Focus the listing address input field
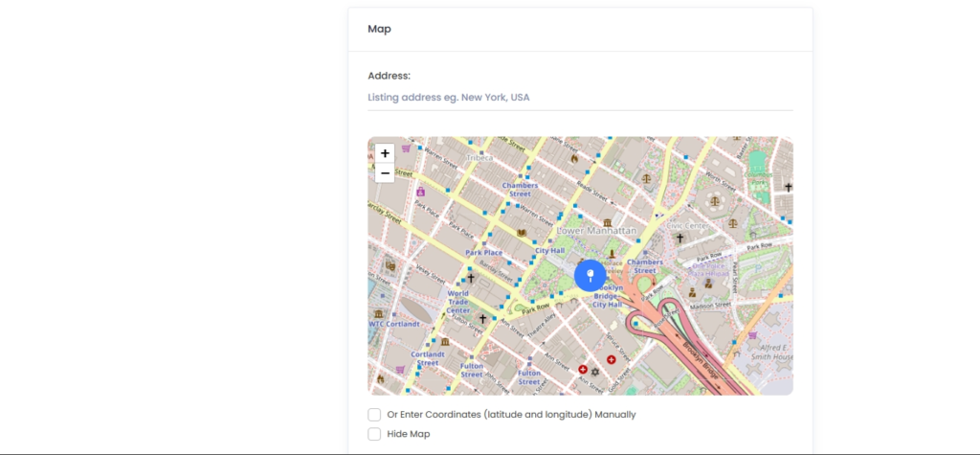The width and height of the screenshot is (980, 455). click(580, 99)
